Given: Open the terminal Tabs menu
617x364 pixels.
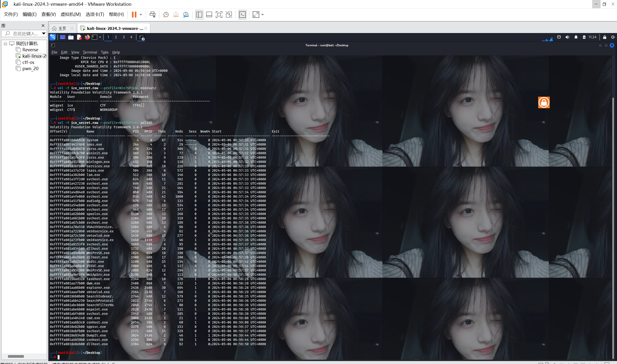Looking at the screenshot, I should (105, 52).
